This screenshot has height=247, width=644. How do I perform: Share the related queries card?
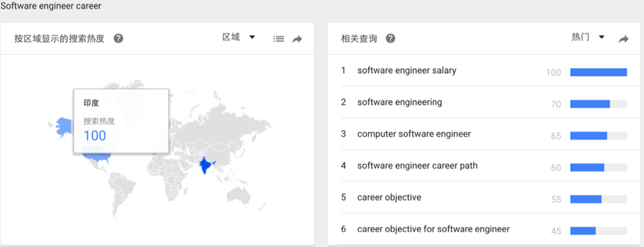click(x=624, y=39)
